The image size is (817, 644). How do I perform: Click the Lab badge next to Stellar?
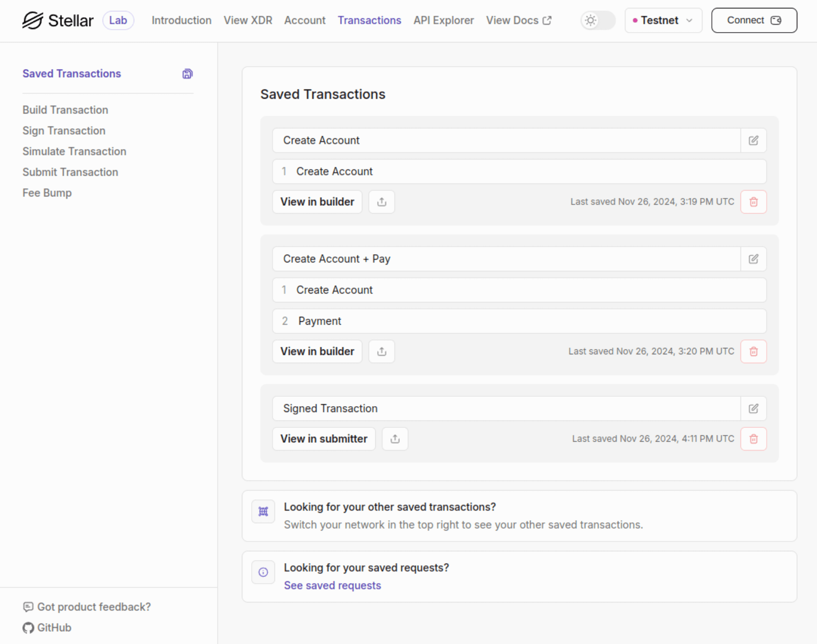(118, 20)
